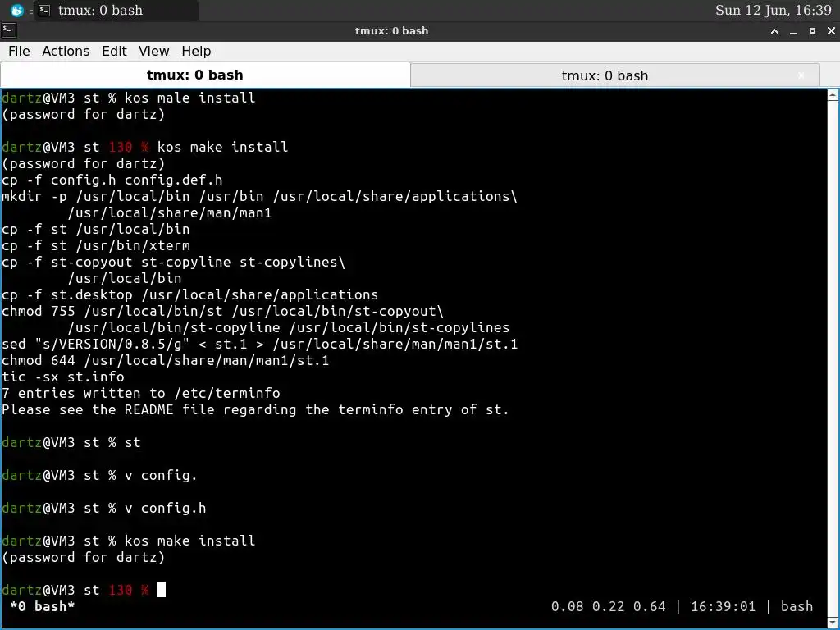The height and width of the screenshot is (630, 840).
Task: Click the roll-up window arrow in title bar
Action: click(x=774, y=31)
